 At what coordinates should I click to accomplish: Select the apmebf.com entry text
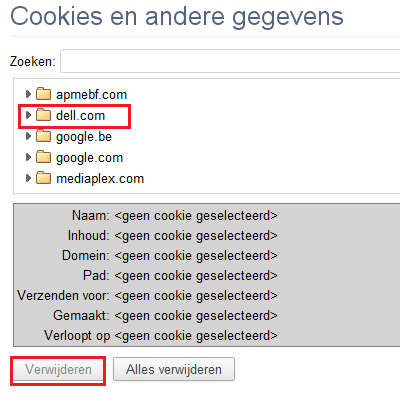(x=91, y=95)
